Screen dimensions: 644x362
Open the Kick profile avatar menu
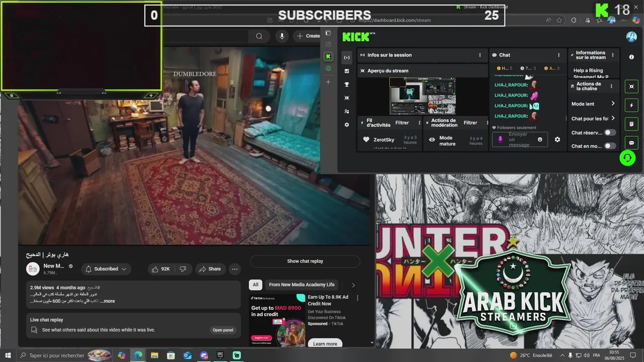coord(631,37)
